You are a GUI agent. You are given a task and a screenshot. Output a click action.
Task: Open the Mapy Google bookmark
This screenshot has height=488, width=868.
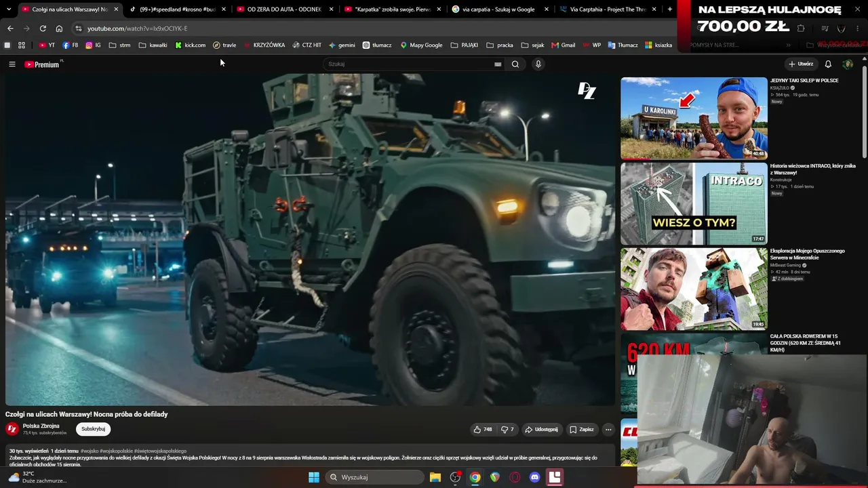click(421, 45)
